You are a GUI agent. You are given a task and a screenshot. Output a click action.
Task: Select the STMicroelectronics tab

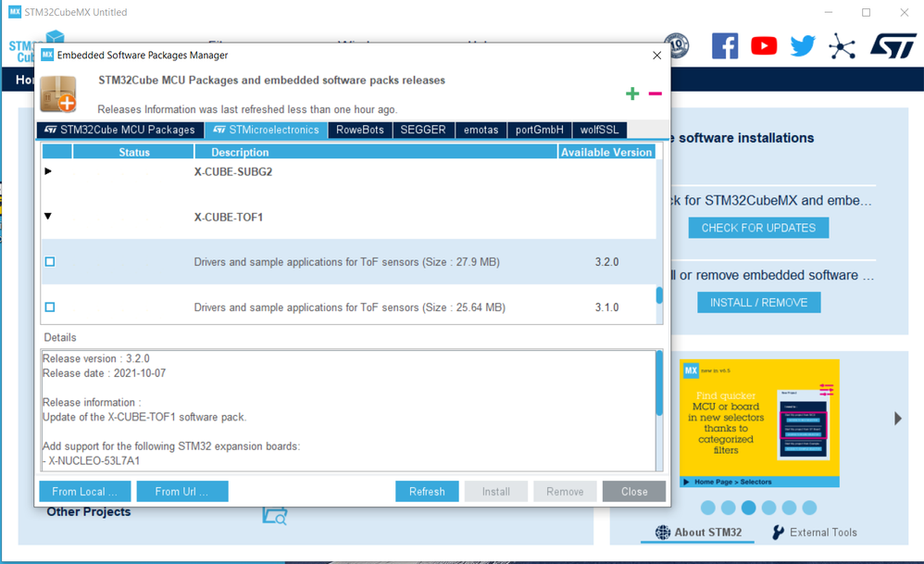(x=267, y=130)
